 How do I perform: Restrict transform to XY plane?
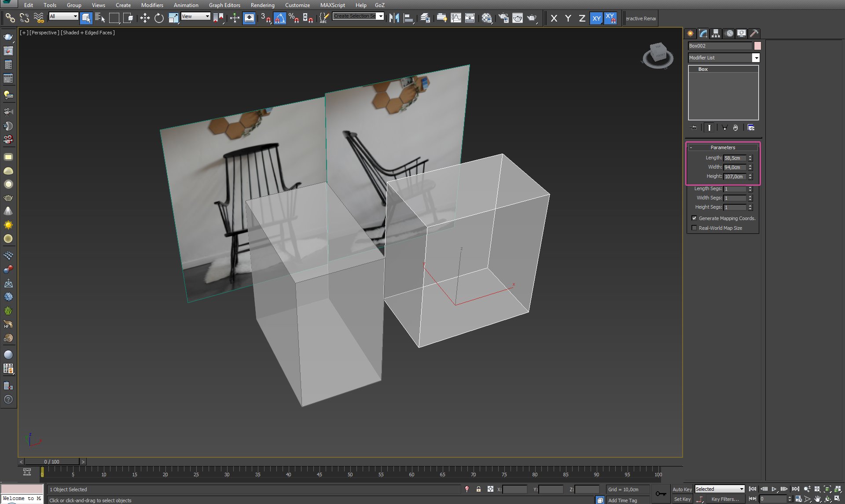(x=596, y=18)
